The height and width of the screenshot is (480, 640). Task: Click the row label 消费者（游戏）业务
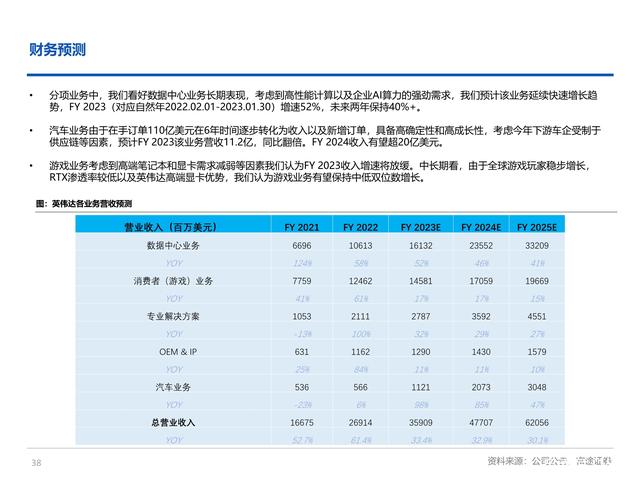pyautogui.click(x=173, y=281)
